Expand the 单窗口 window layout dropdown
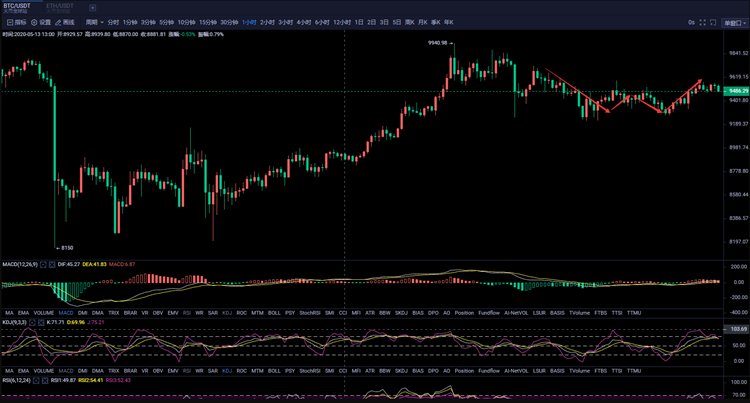Screen dimensions: 750x403 (x=734, y=21)
